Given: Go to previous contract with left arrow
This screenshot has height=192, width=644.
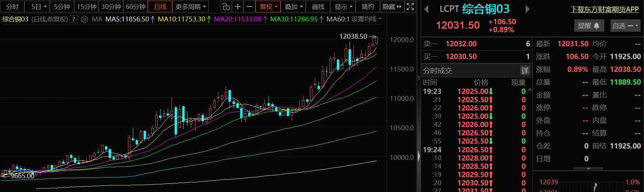Looking at the screenshot, I should (427, 9).
